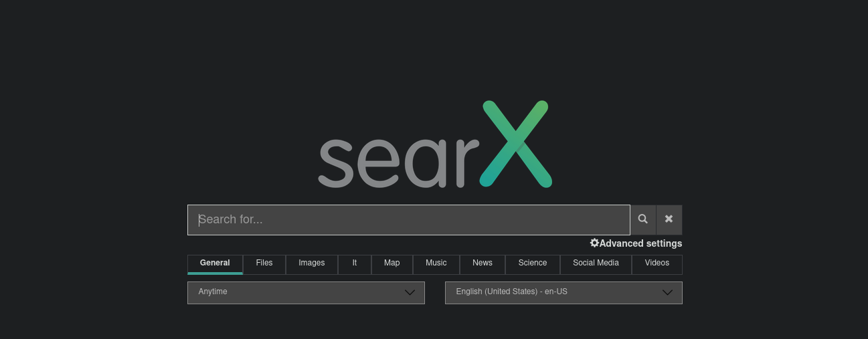Image resolution: width=868 pixels, height=339 pixels.
Task: Switch to the Social Media category tab
Action: pos(596,264)
